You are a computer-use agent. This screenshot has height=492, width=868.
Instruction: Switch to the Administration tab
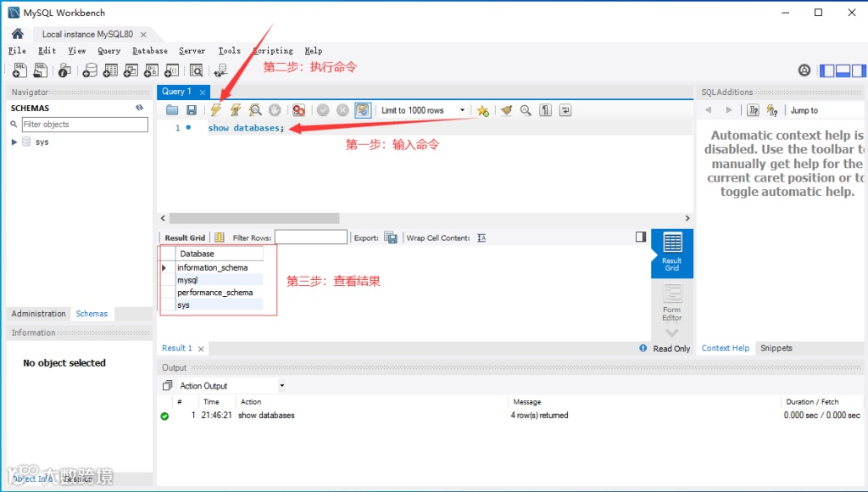click(x=38, y=314)
